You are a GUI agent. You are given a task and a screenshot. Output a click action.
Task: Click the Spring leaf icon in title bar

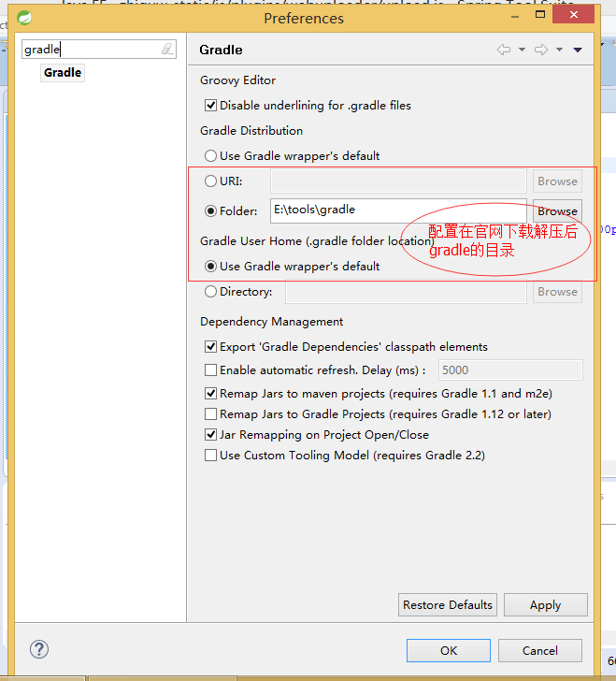[24, 18]
